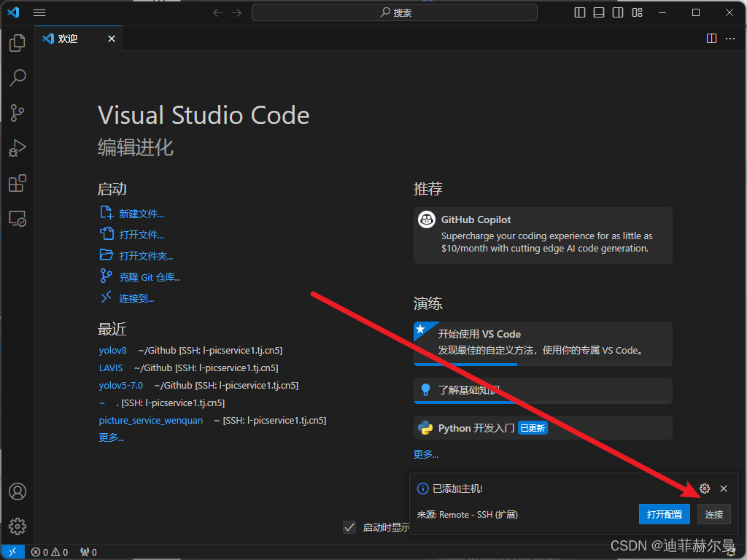
Task: Open the GitHub Copilot recommendation card
Action: coord(543,236)
